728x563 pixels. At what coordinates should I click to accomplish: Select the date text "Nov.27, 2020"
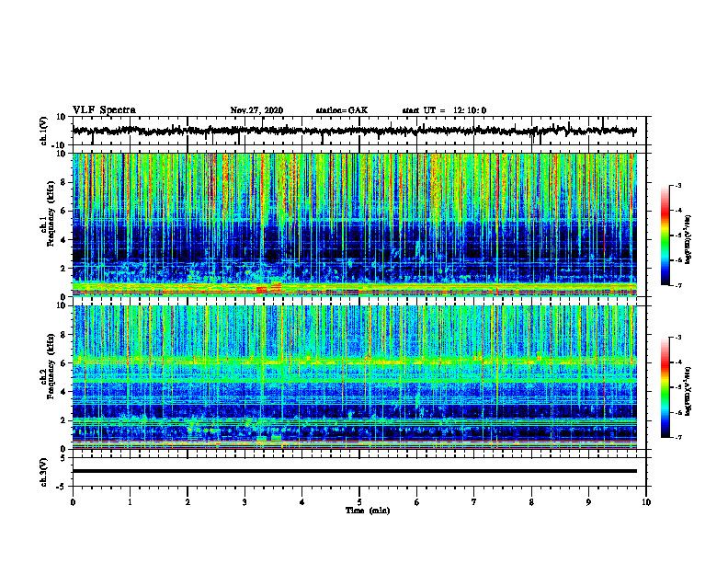[256, 110]
